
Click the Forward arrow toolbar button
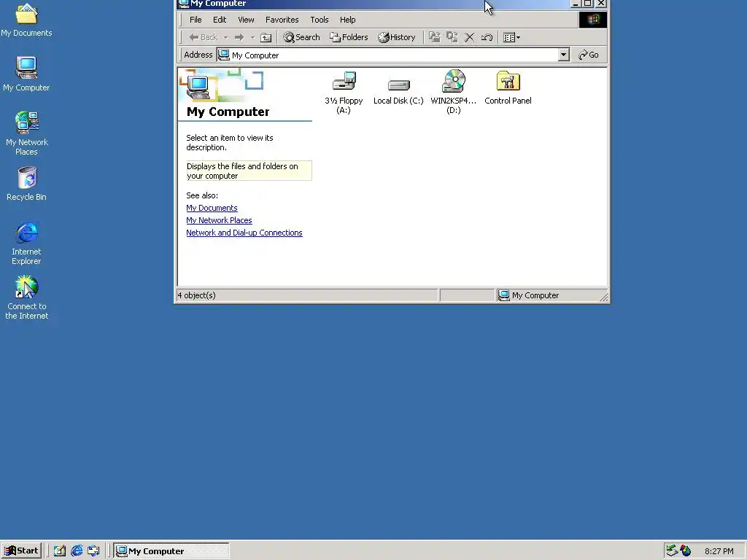[239, 37]
